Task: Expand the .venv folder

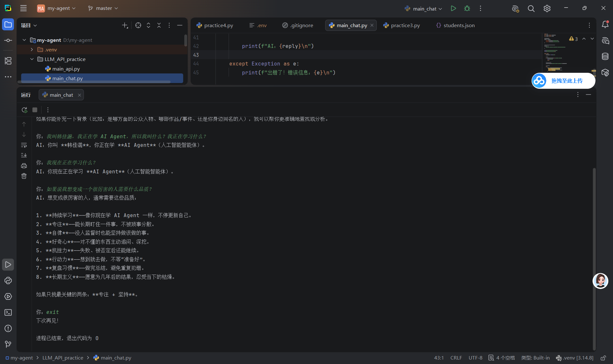Action: [x=32, y=49]
